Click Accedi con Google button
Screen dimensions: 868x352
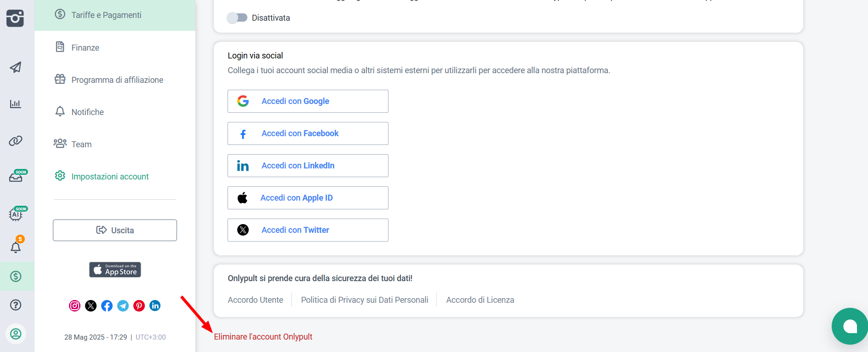(x=308, y=101)
